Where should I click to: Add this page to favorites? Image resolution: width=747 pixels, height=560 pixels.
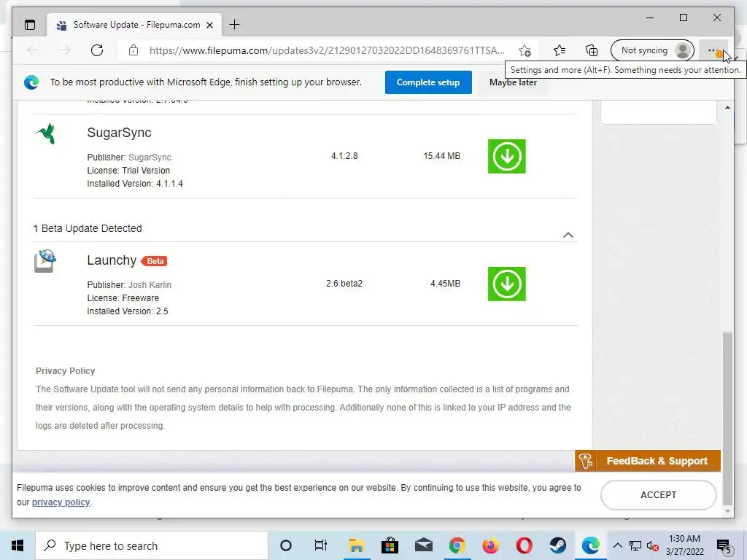click(525, 50)
